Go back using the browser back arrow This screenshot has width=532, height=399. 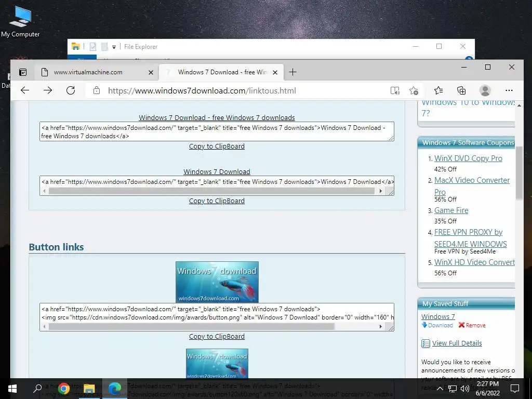(x=25, y=90)
